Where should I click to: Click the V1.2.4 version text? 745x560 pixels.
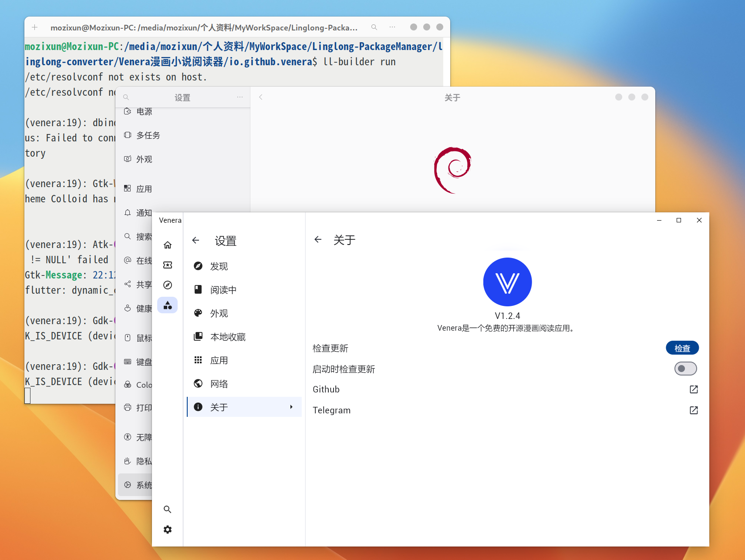(x=507, y=316)
